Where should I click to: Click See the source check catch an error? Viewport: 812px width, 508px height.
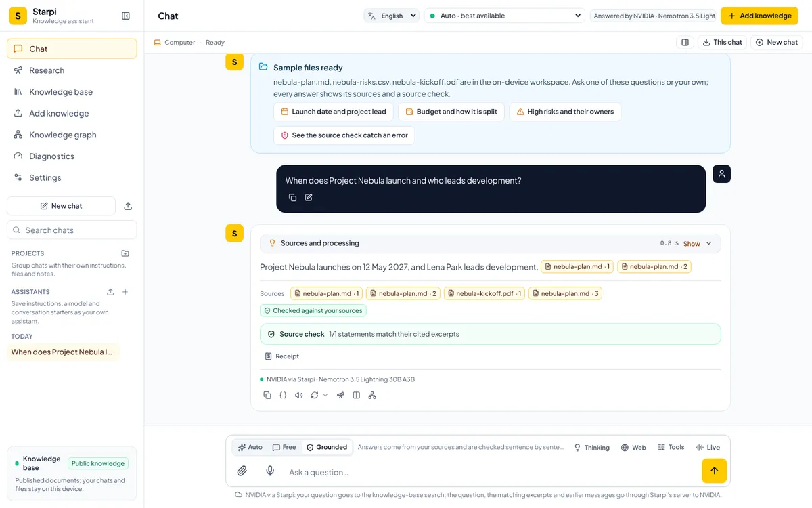tap(344, 135)
